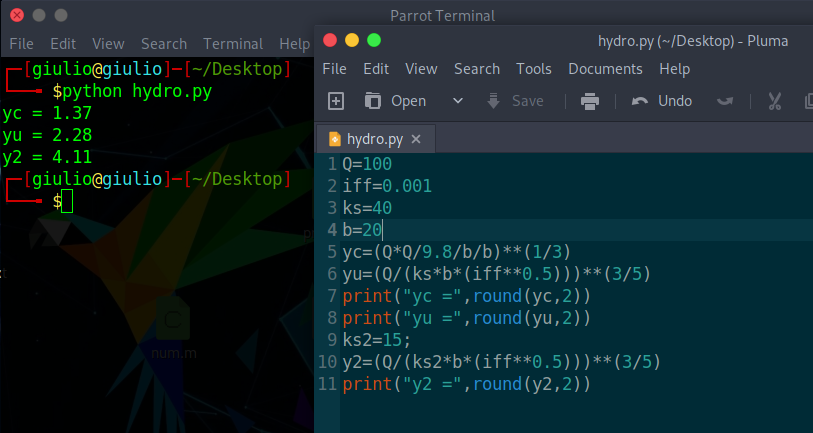Open the Terminal menu in Parrot Terminal

coord(233,44)
